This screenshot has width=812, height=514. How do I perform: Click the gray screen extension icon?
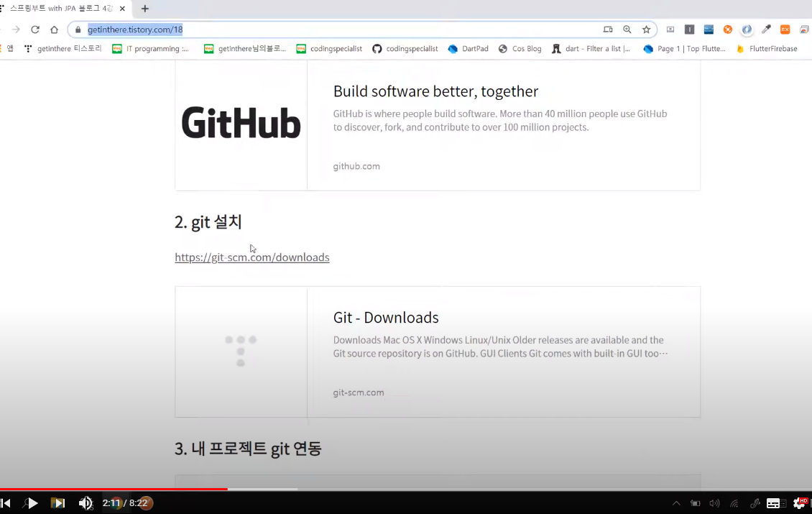(670, 29)
